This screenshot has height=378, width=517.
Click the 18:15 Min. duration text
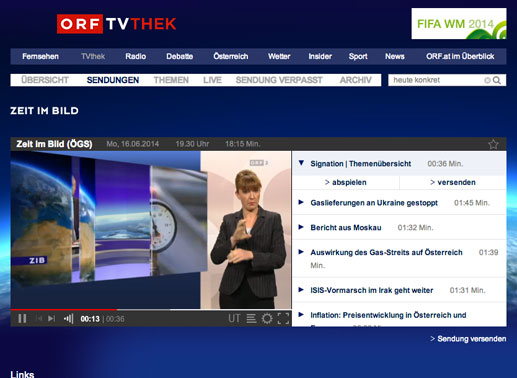tap(243, 144)
